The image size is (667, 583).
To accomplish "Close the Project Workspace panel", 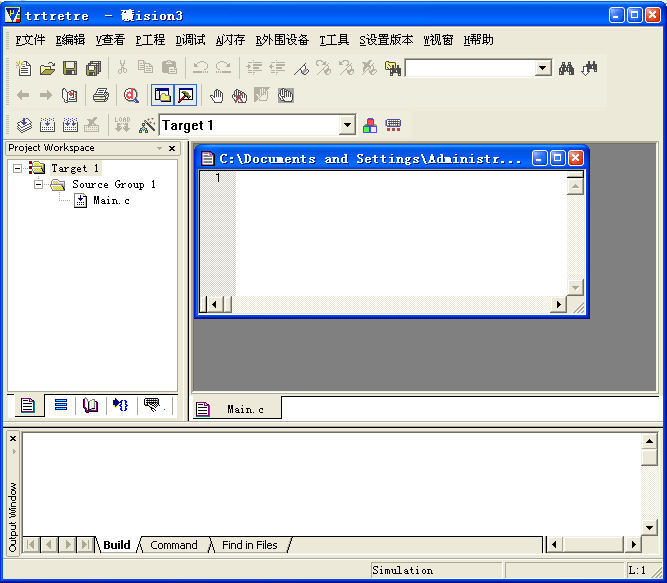I will coord(172,148).
